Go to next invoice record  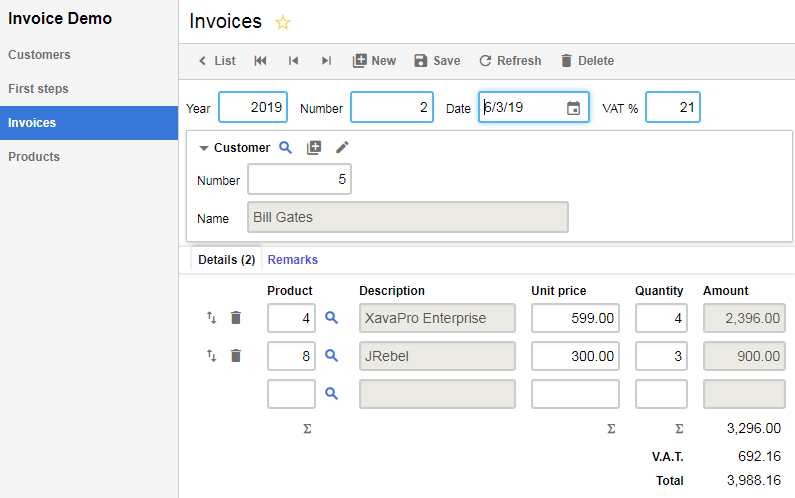326,61
